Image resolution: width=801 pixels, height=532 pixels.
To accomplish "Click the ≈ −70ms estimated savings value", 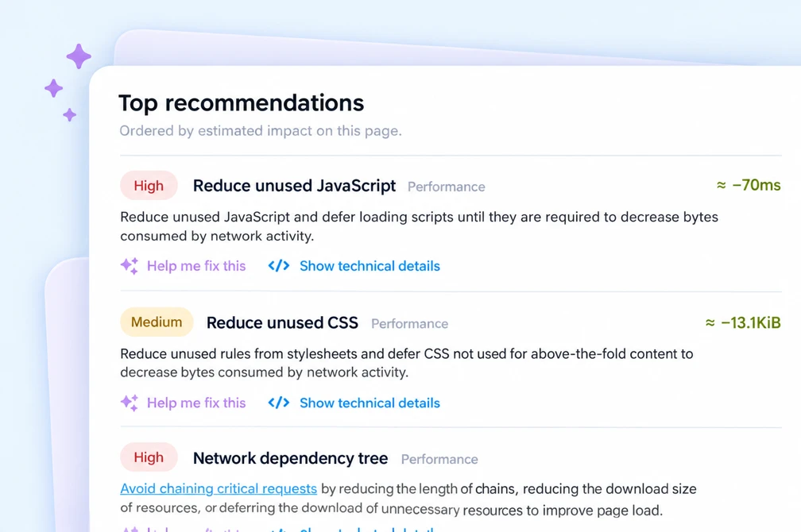I will (x=749, y=185).
